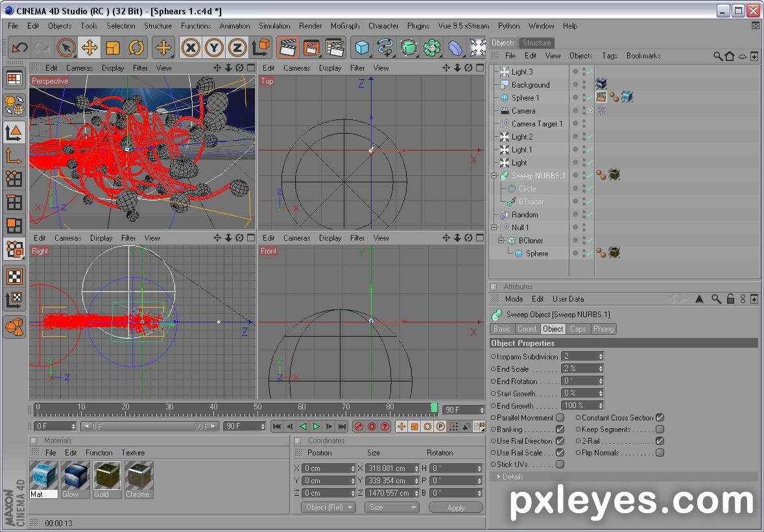The image size is (764, 532).
Task: Activate the Rotate tool
Action: point(136,48)
